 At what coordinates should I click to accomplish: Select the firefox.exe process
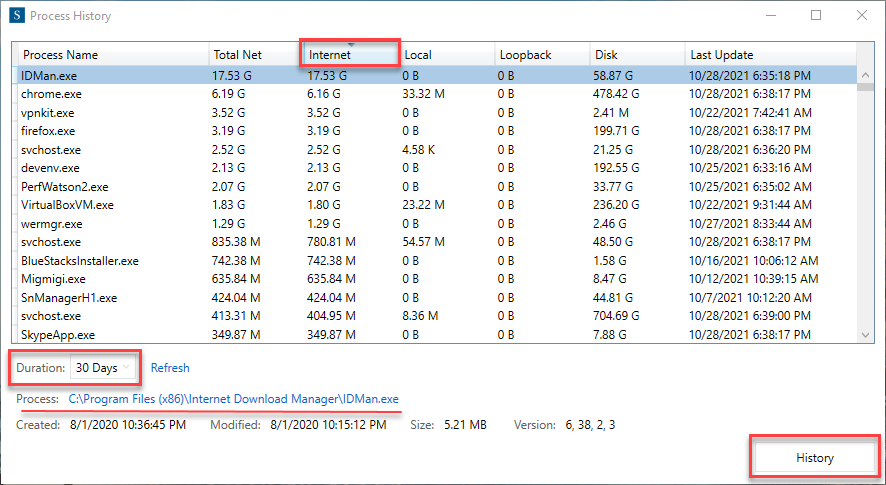point(434,131)
